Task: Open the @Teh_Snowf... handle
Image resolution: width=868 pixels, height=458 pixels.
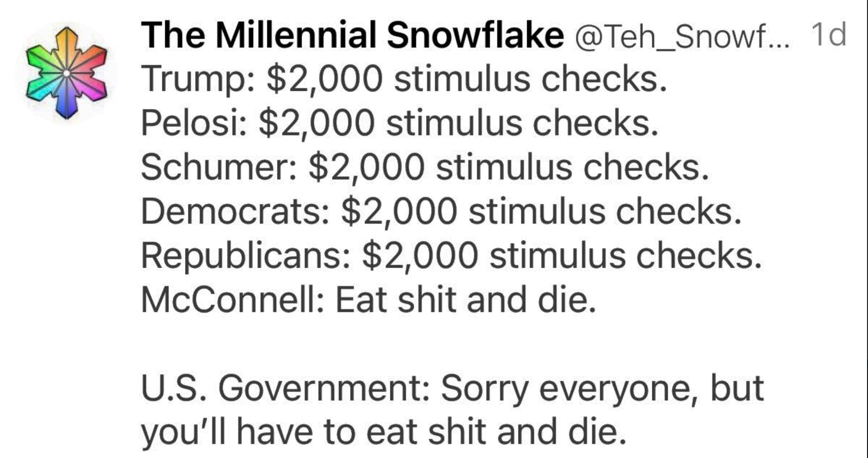Action: (681, 36)
